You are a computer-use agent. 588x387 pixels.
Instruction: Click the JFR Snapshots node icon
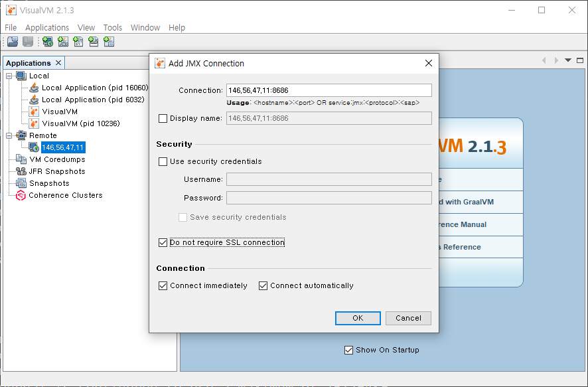(21, 171)
